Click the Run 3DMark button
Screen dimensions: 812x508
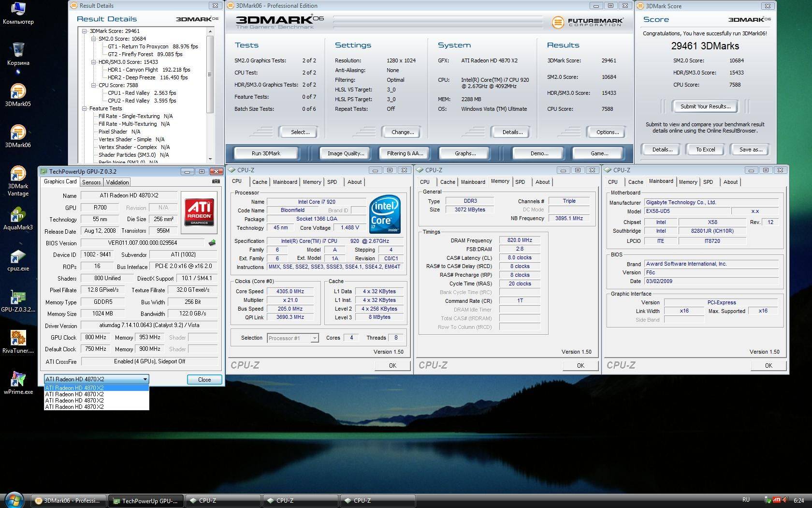point(266,153)
